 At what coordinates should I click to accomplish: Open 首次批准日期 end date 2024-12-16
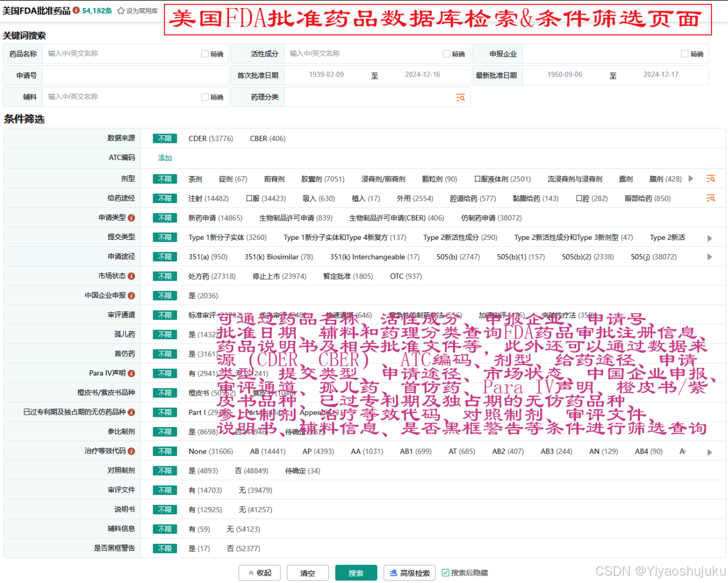click(x=422, y=75)
